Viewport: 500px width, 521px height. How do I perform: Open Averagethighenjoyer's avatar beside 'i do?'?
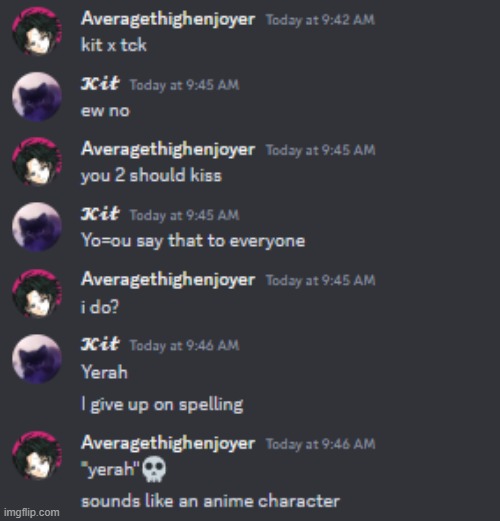coord(37,292)
